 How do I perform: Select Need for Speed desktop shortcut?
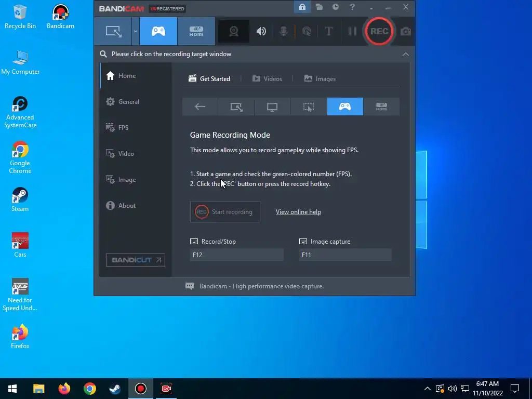20,295
